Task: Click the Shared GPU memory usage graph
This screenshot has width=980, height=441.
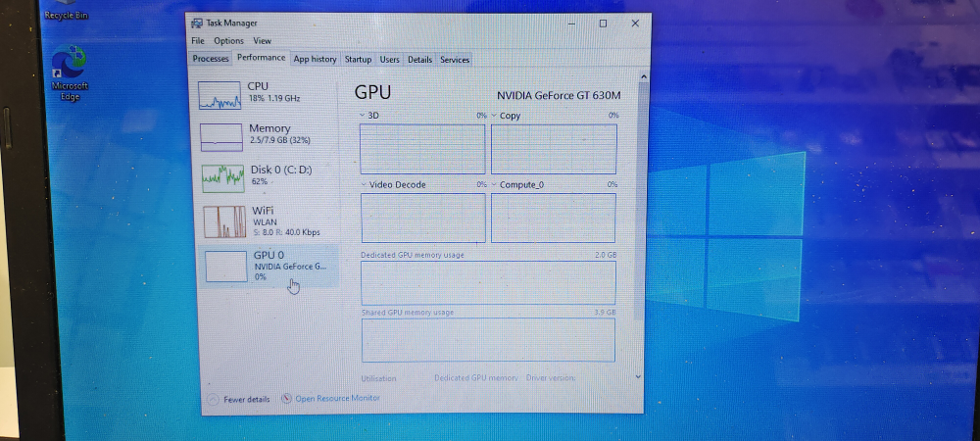Action: [489, 340]
